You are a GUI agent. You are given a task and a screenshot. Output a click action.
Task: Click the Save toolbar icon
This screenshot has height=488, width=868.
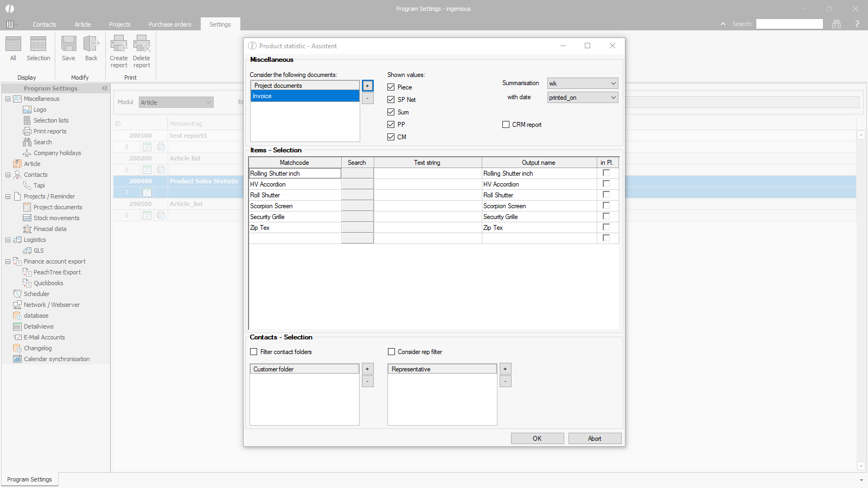click(68, 44)
